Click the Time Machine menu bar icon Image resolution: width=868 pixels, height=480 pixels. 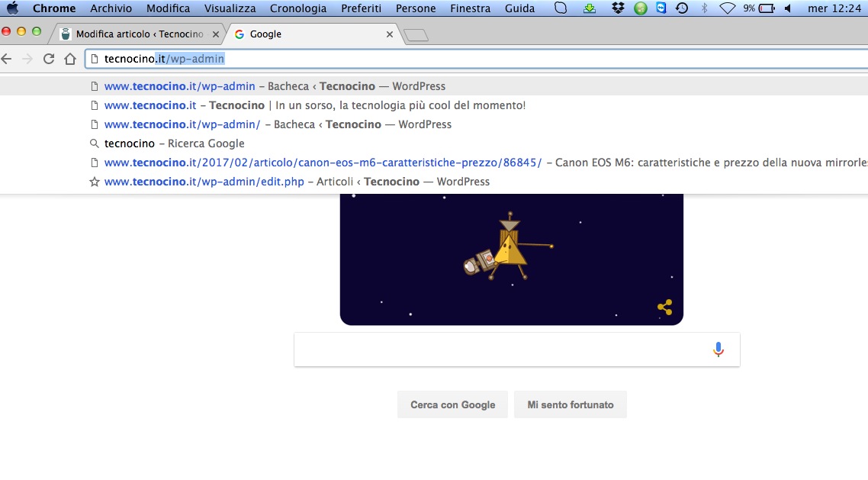(x=682, y=8)
